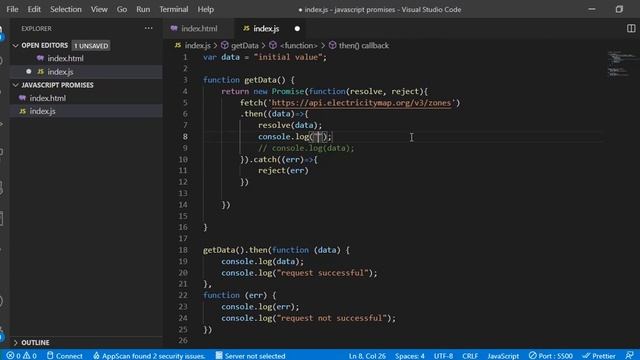Open the Edit menu

[x=34, y=9]
